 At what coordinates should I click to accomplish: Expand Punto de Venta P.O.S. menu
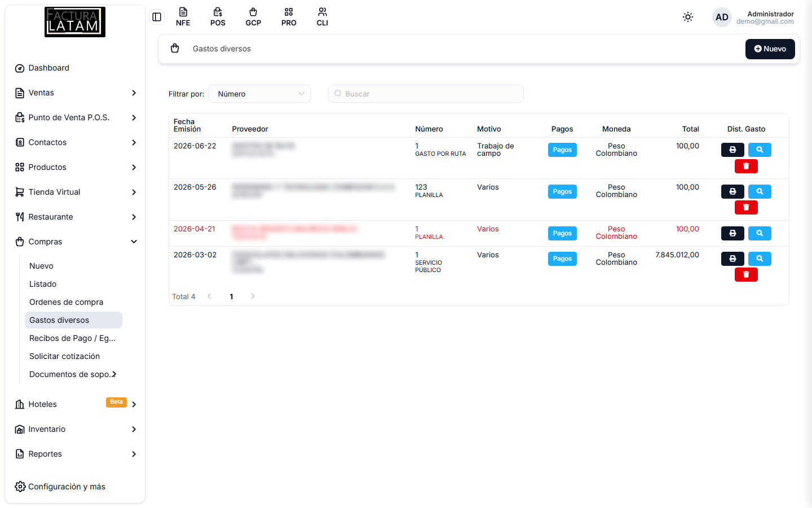76,117
